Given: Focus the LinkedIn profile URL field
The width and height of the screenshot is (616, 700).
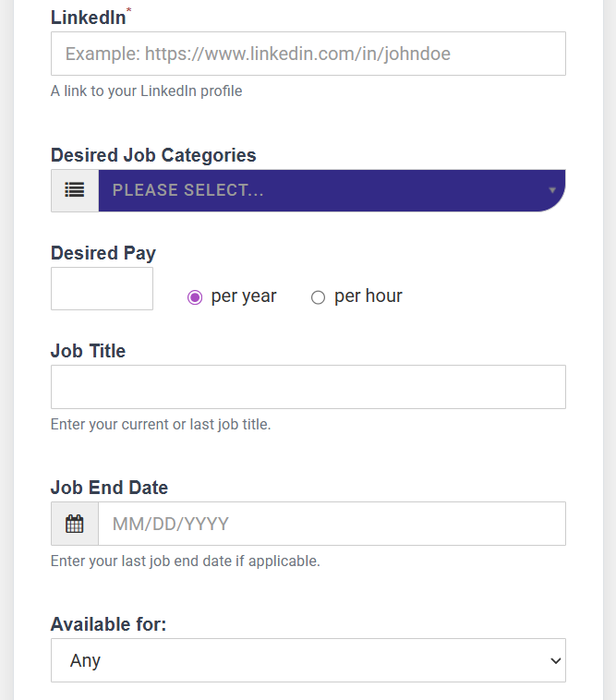Looking at the screenshot, I should pyautogui.click(x=308, y=54).
